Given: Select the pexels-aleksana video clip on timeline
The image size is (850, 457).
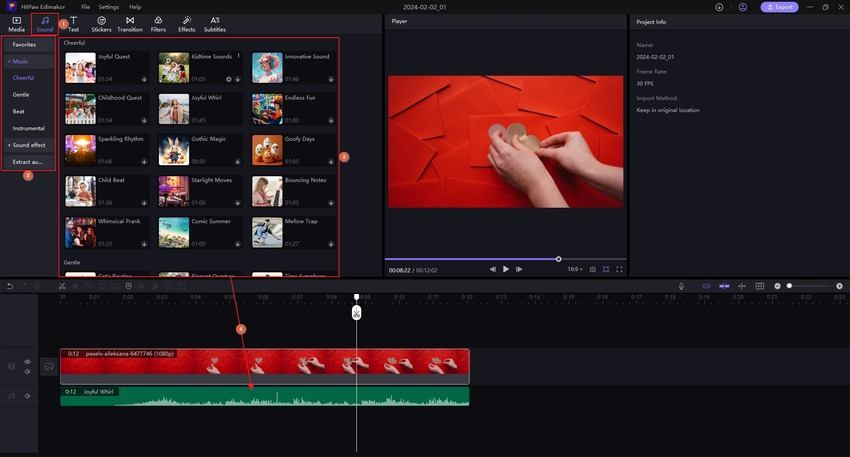Looking at the screenshot, I should pyautogui.click(x=265, y=366).
